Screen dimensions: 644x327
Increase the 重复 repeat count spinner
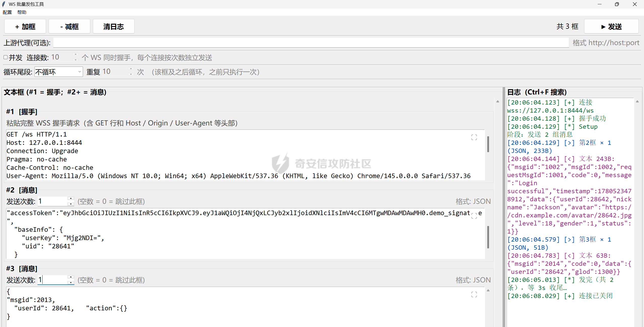pos(131,69)
